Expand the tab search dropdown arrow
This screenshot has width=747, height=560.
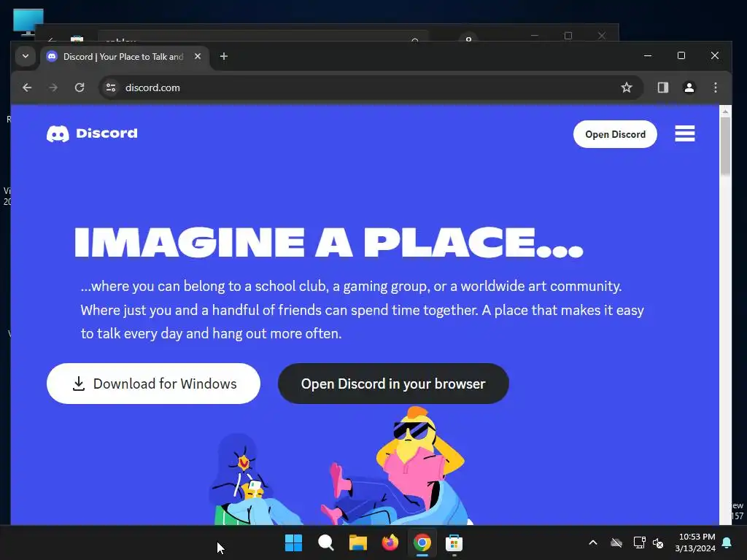coord(26,56)
